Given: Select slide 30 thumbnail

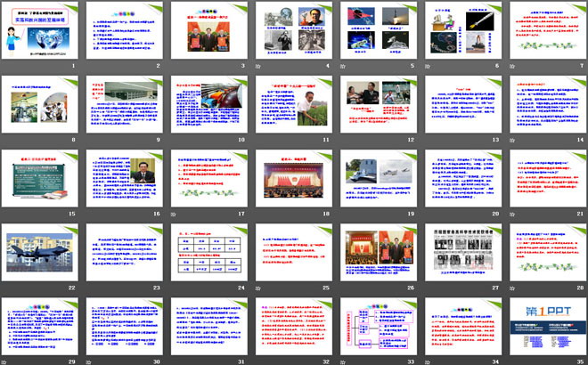Looking at the screenshot, I should pos(125,326).
